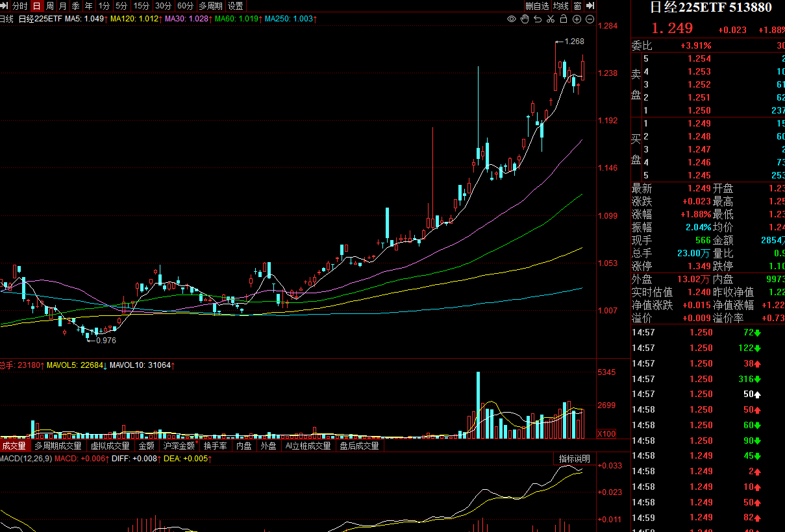Switch to 分时 intraday view
Image resolution: width=785 pixels, height=532 pixels.
pos(20,6)
